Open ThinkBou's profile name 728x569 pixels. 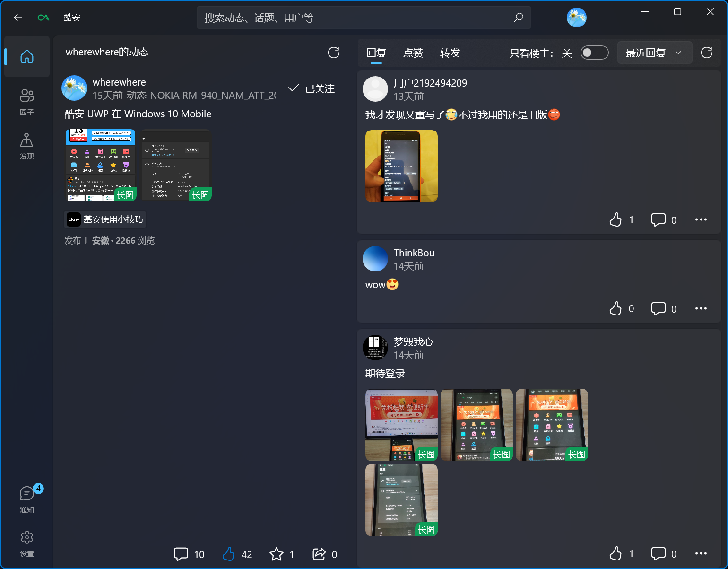pos(414,253)
